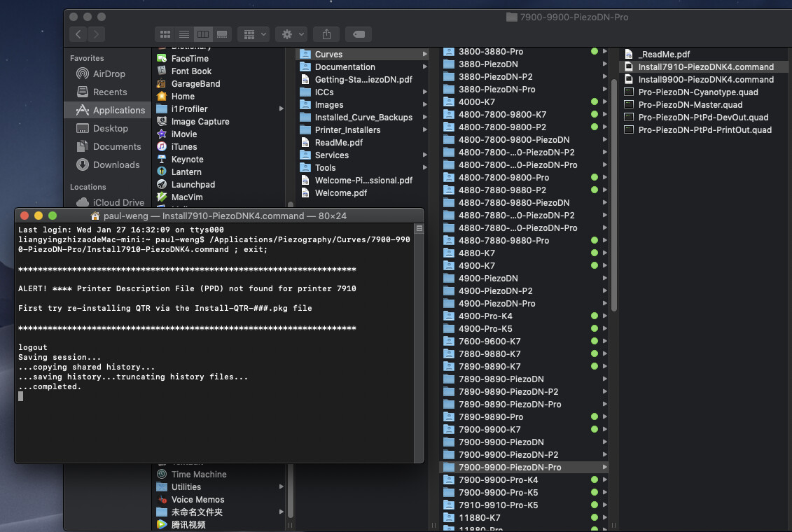Image resolution: width=792 pixels, height=532 pixels.
Task: Open the Action gear dropdown menu
Action: coord(291,34)
